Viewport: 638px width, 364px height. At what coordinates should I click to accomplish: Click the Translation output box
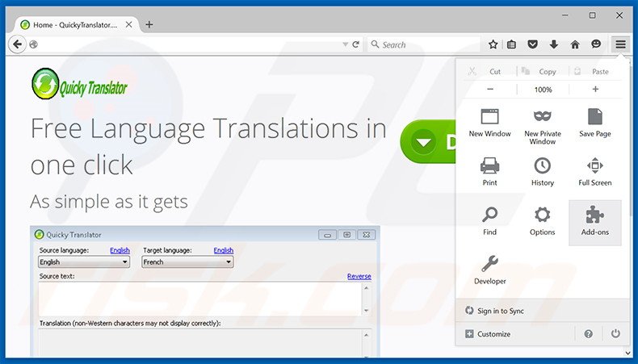point(199,343)
